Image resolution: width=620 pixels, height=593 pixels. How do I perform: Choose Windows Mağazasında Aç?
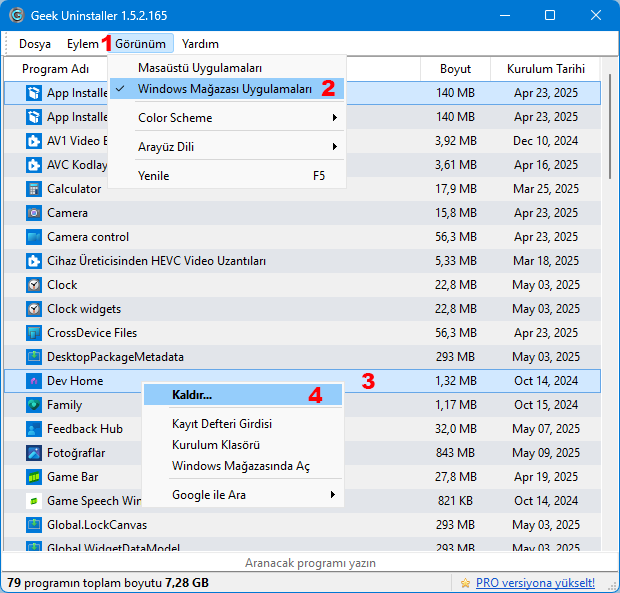coord(243,466)
